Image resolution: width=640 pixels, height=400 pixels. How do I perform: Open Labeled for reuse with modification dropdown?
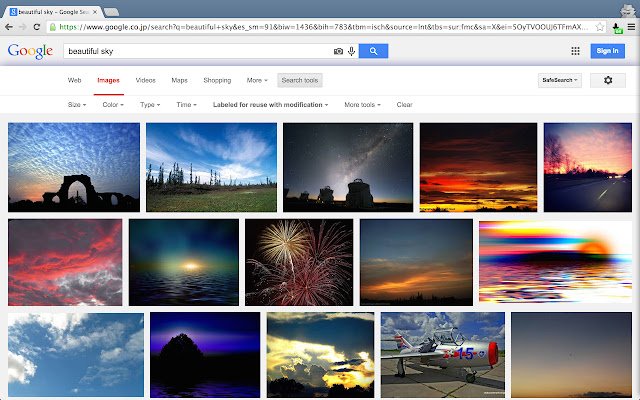(x=270, y=104)
